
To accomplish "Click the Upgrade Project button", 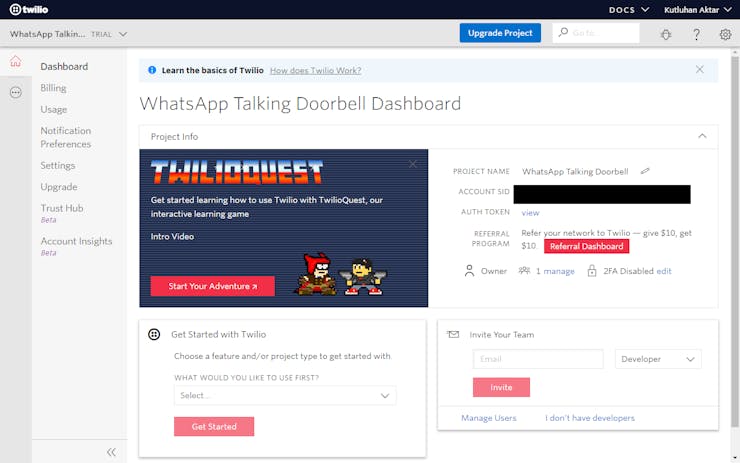I will click(x=500, y=33).
